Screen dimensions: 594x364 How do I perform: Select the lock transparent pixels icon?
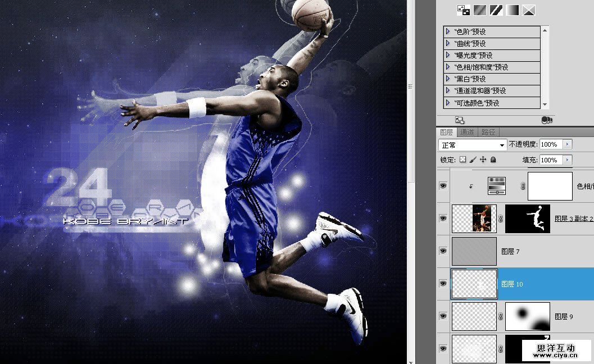pos(464,159)
